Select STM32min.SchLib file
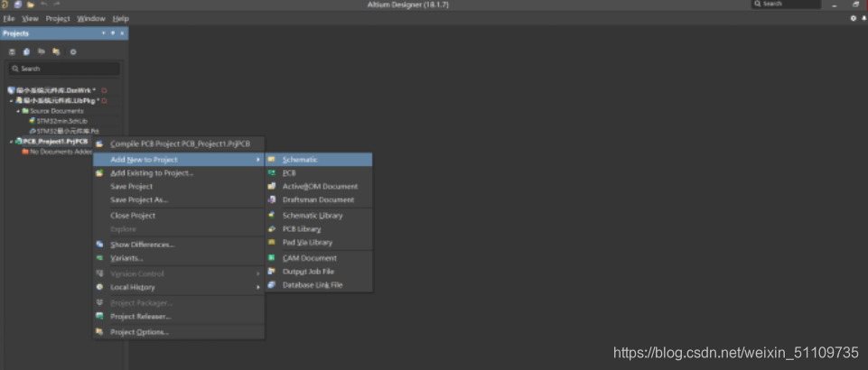The width and height of the screenshot is (868, 370). (58, 121)
